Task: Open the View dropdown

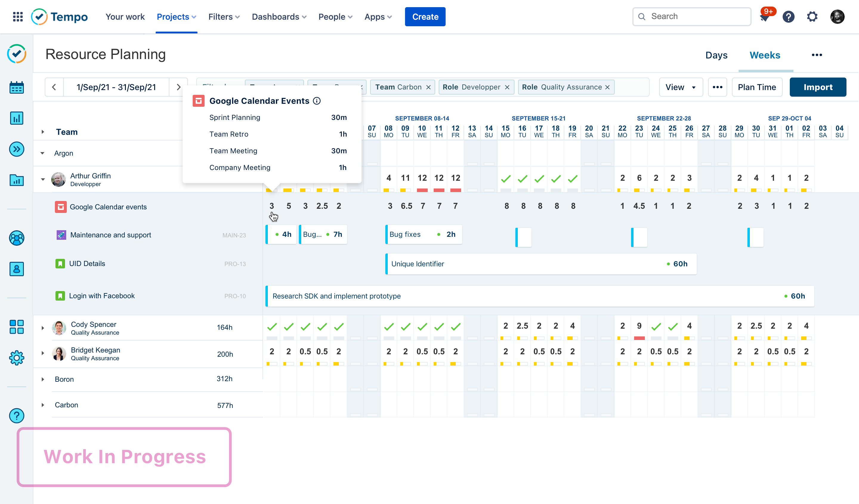Action: pos(680,87)
